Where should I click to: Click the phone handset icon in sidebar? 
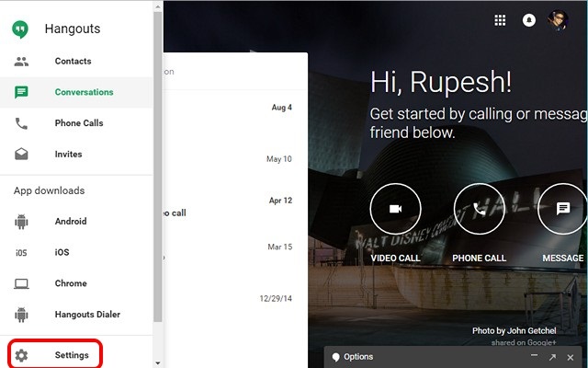[21, 123]
